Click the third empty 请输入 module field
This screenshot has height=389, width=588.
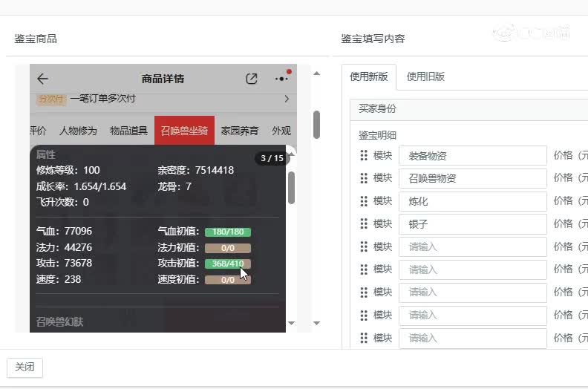tap(472, 292)
